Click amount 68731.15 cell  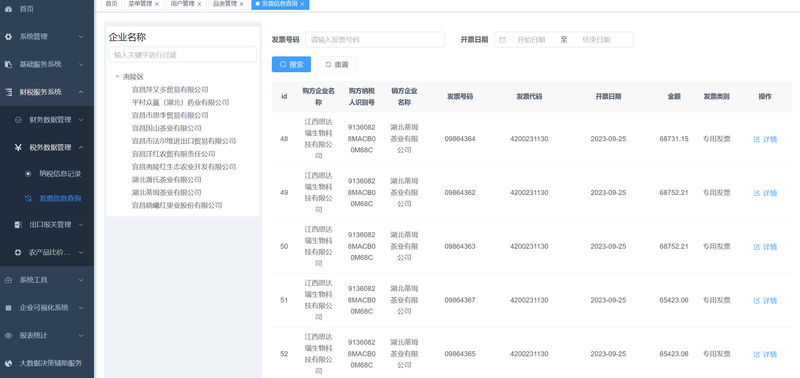(x=673, y=139)
